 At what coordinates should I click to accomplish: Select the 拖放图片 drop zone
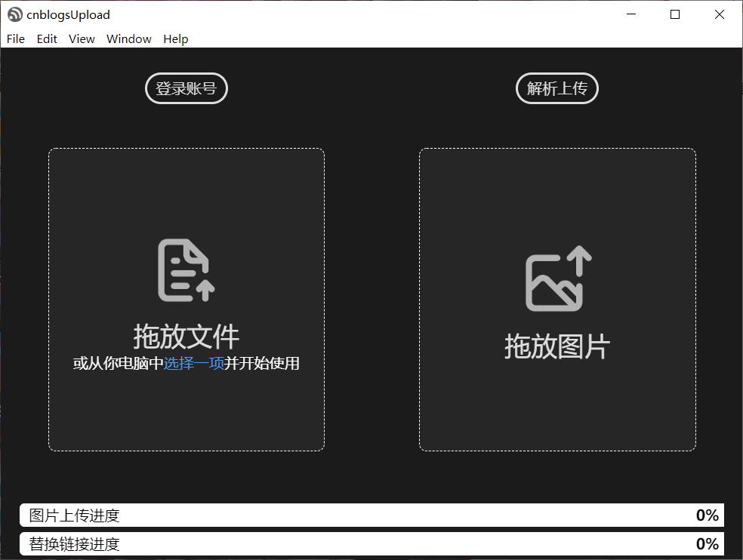coord(557,298)
